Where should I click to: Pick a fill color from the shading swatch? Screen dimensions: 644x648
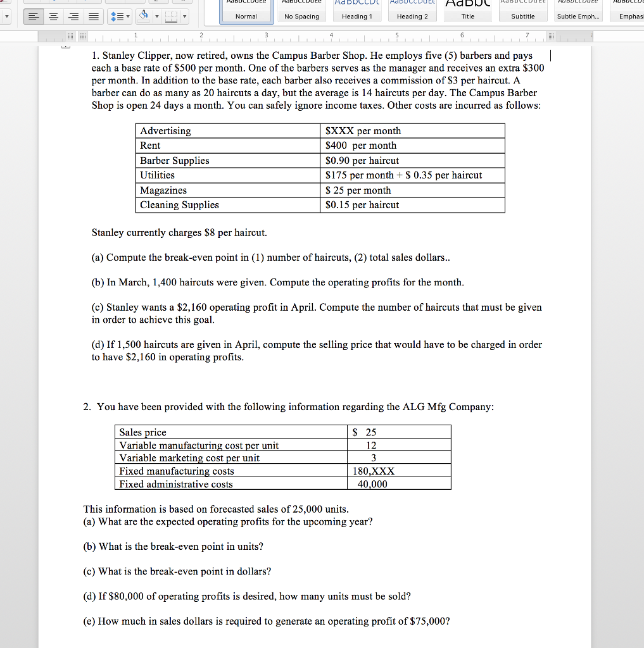143,21
